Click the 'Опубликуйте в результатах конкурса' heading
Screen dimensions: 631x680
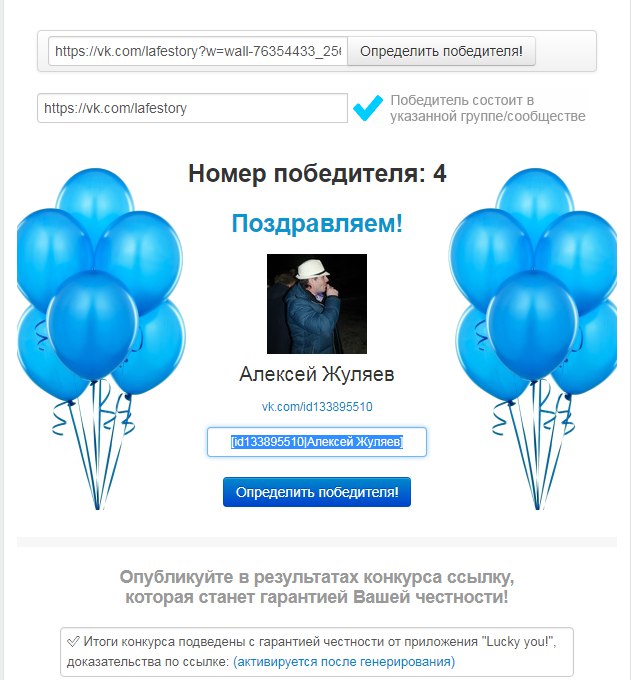pos(317,587)
